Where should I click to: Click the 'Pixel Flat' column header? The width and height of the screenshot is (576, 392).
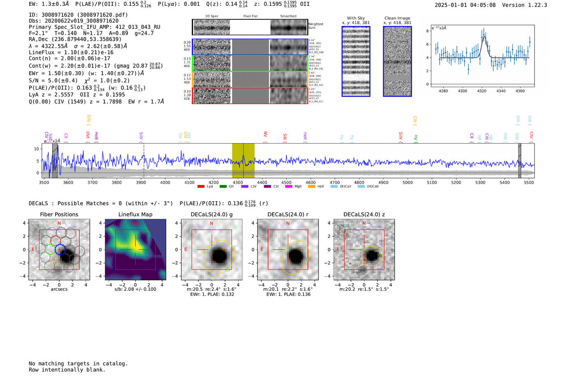(250, 16)
